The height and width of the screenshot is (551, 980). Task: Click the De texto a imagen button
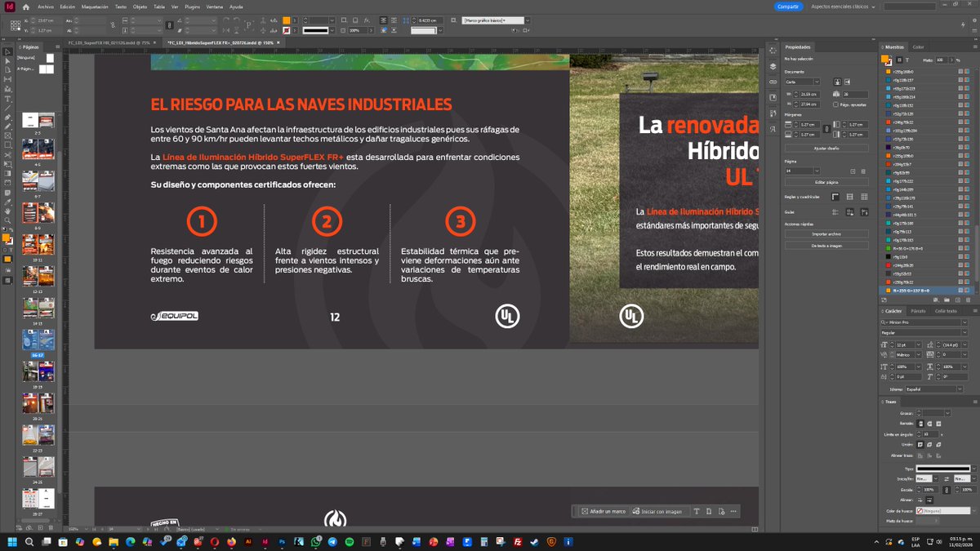pyautogui.click(x=826, y=245)
